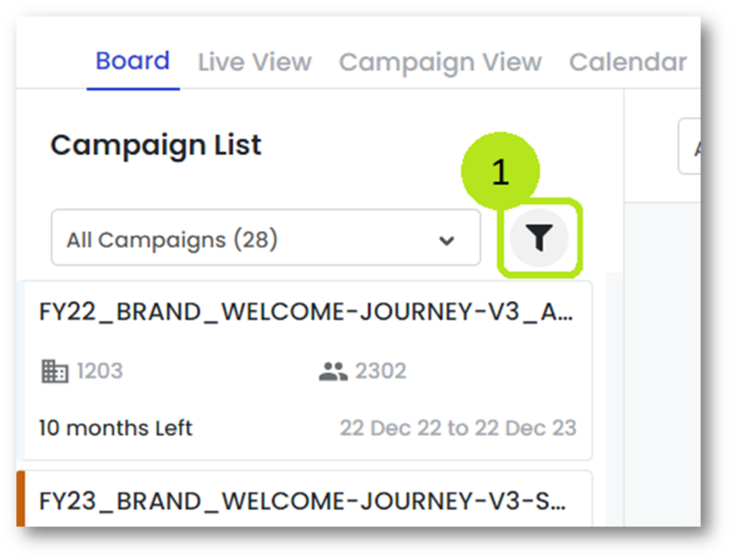Click the building accounts icon on FY22 card

(x=54, y=371)
